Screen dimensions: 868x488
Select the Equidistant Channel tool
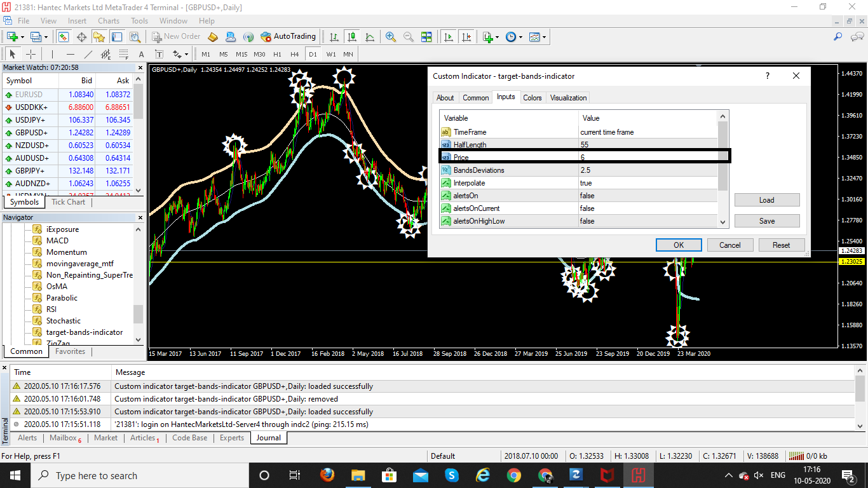point(105,54)
